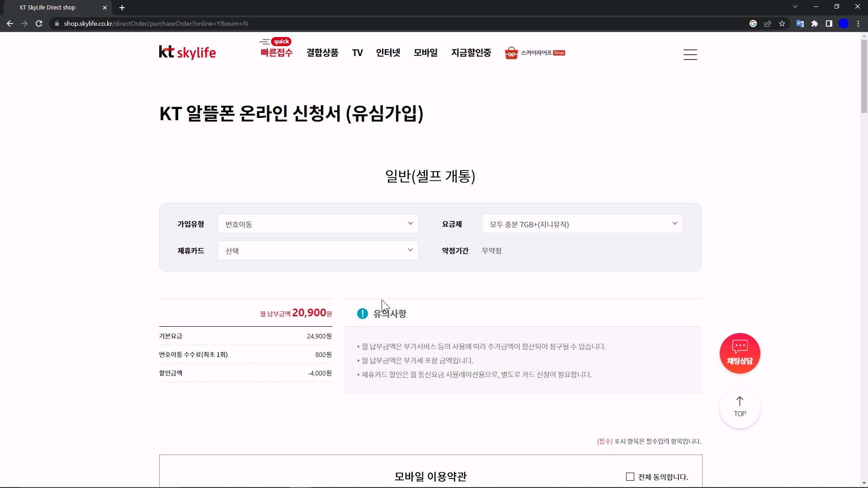Screen dimensions: 868x488
Task: Click the red 채팅상담 chat button
Action: [x=740, y=353]
